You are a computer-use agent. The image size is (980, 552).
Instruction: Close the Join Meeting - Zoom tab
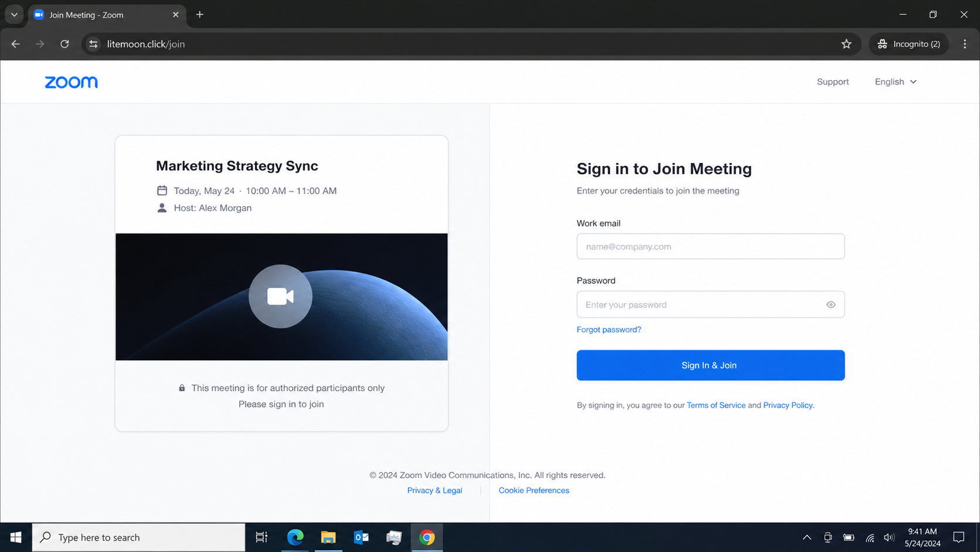175,15
